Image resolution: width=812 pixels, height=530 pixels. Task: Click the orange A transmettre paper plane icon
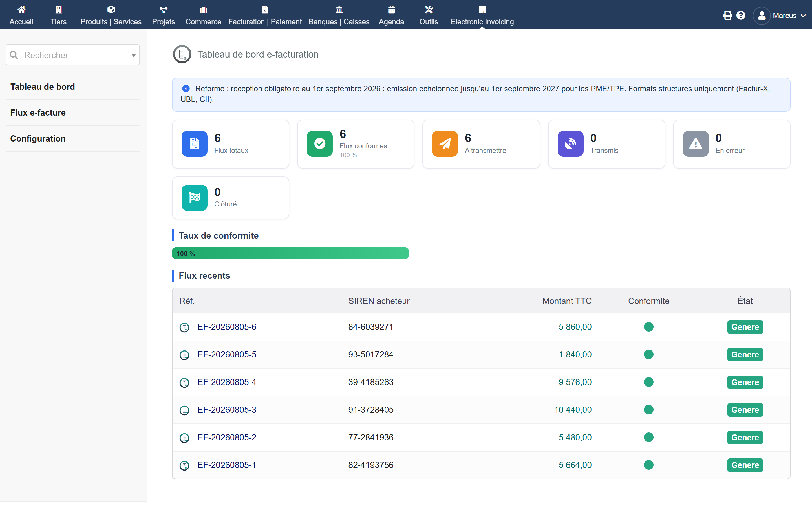pyautogui.click(x=445, y=143)
